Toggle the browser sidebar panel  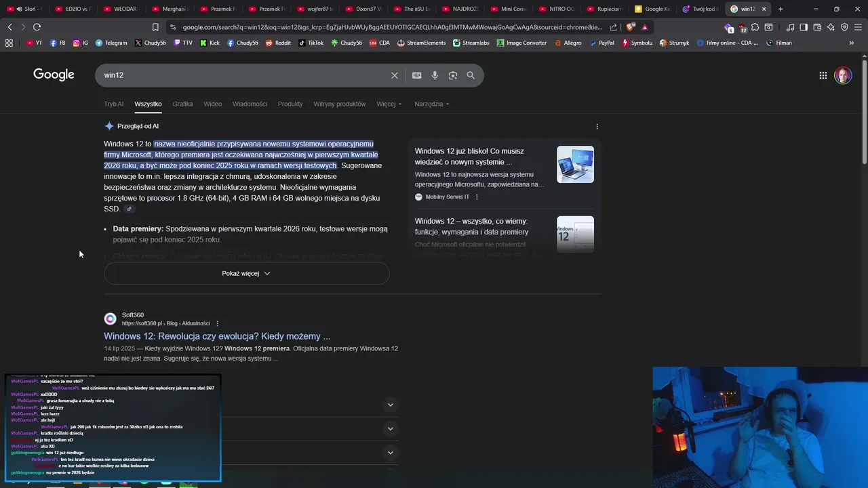click(804, 27)
